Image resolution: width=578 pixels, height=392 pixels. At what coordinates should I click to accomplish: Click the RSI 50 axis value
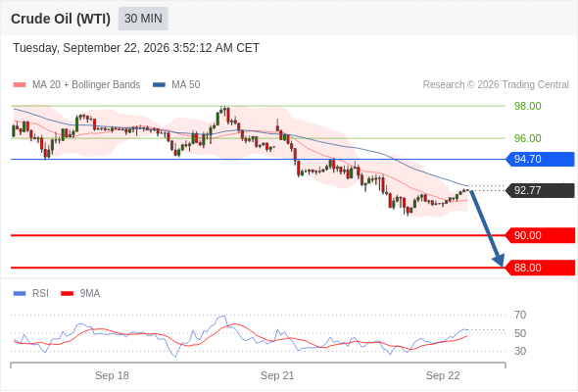coord(520,333)
